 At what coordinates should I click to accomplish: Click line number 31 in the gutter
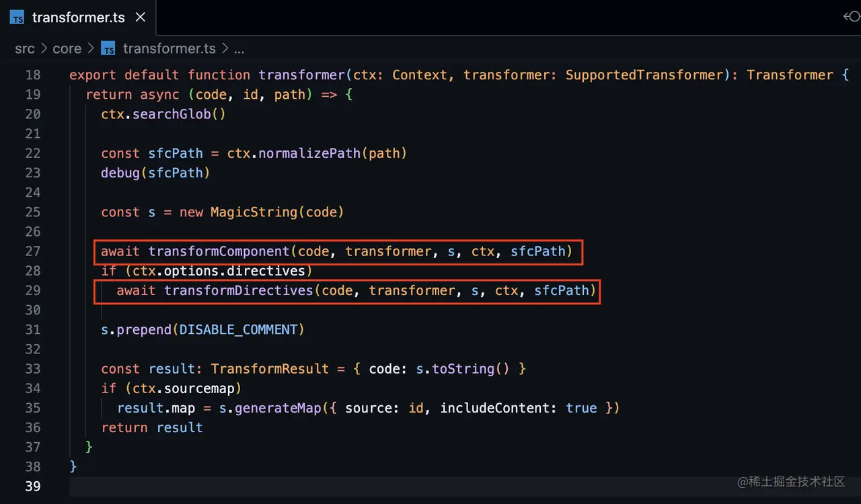click(33, 329)
